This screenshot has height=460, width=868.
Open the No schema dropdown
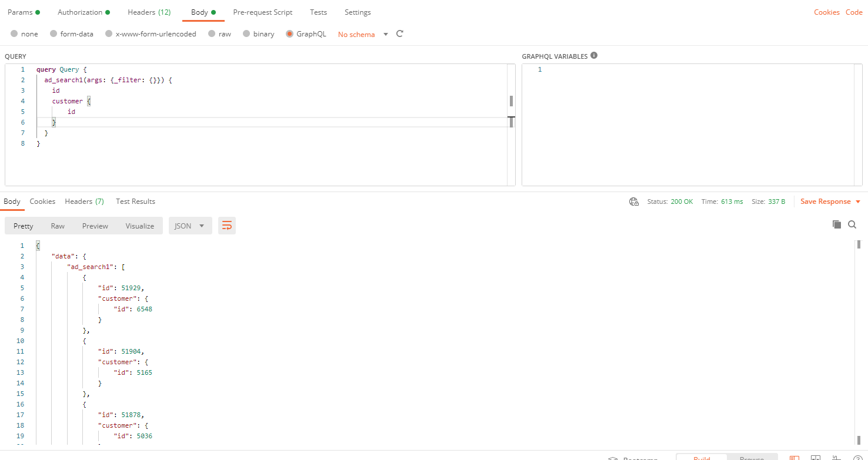pyautogui.click(x=362, y=34)
